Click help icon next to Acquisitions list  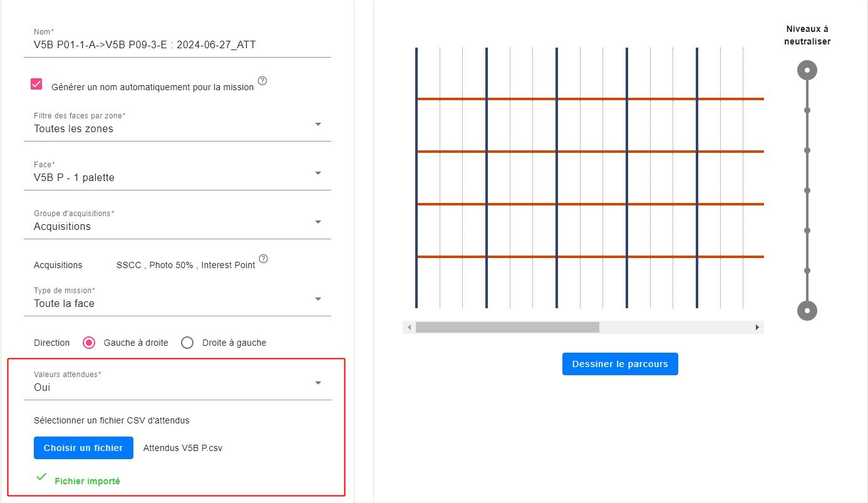pyautogui.click(x=264, y=259)
